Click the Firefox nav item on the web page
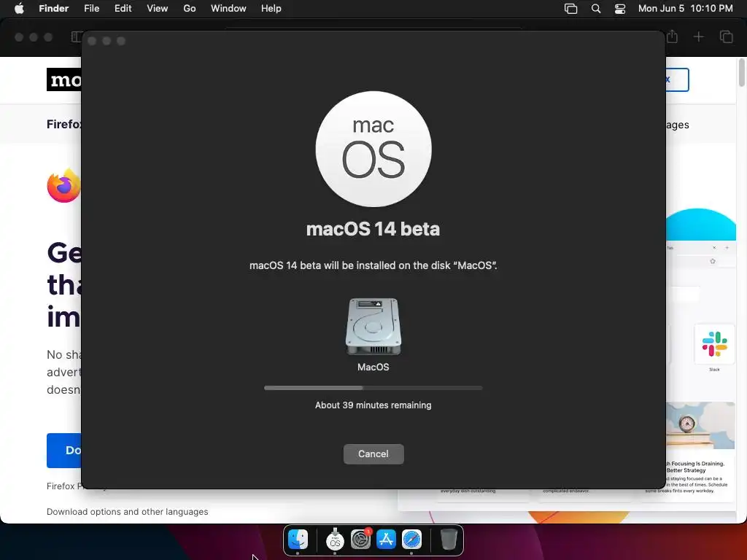 tap(64, 124)
